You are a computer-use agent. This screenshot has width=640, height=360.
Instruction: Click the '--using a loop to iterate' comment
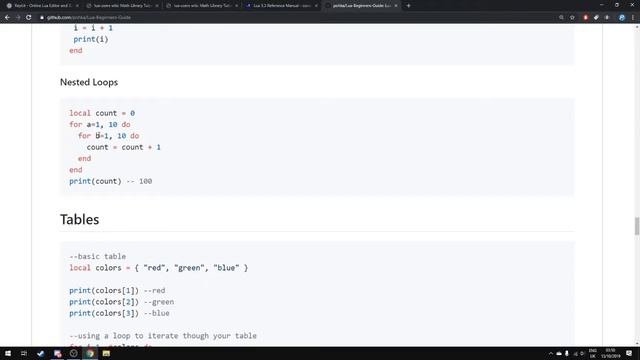pyautogui.click(x=163, y=336)
